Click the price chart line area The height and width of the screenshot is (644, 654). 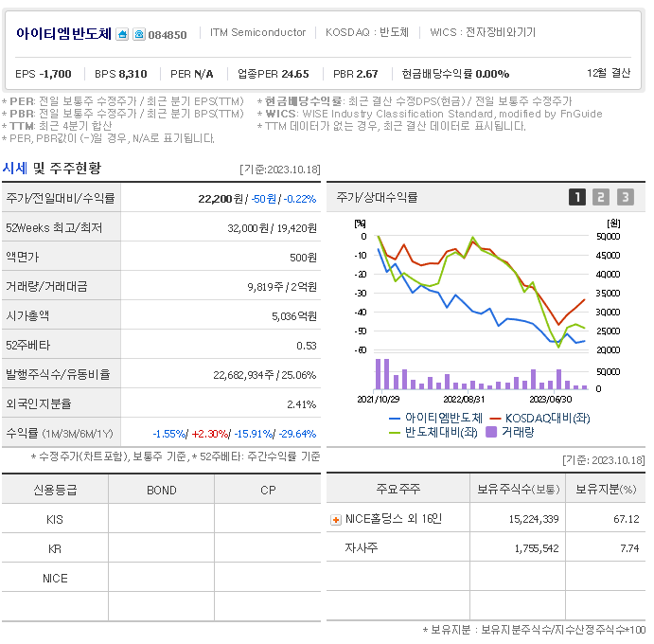pyautogui.click(x=482, y=292)
